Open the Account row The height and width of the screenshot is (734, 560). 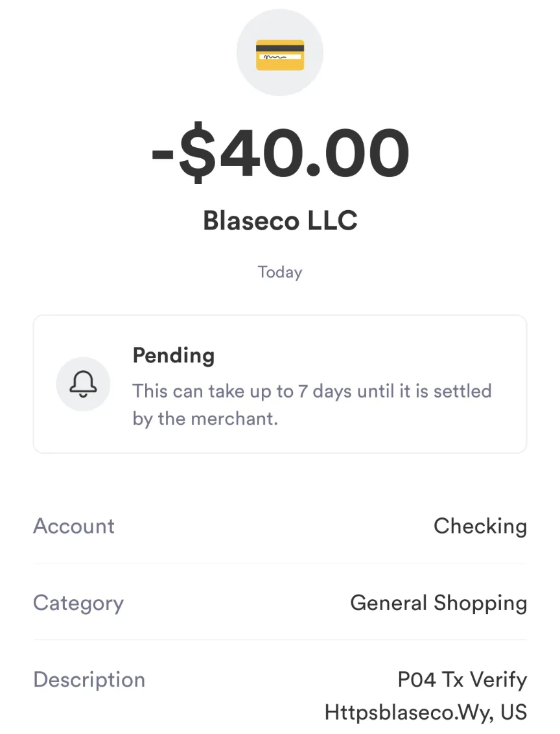tap(280, 526)
